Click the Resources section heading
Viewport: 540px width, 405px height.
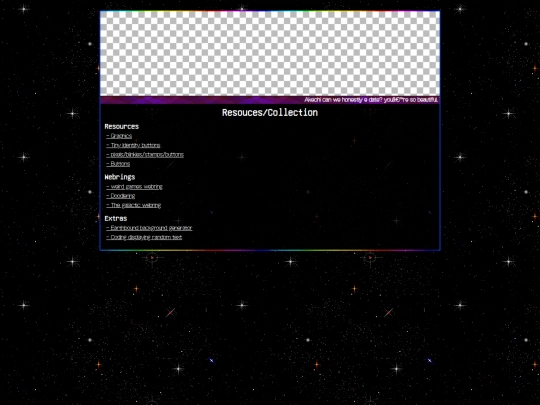point(122,126)
